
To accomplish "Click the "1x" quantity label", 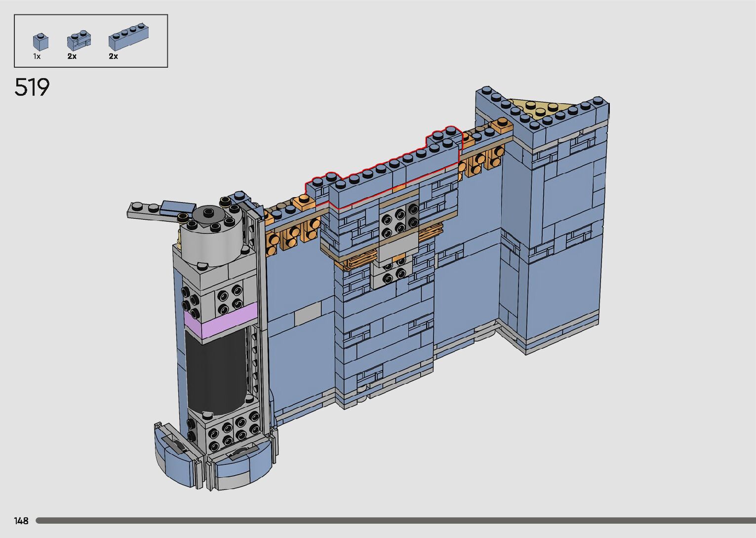I will 37,56.
